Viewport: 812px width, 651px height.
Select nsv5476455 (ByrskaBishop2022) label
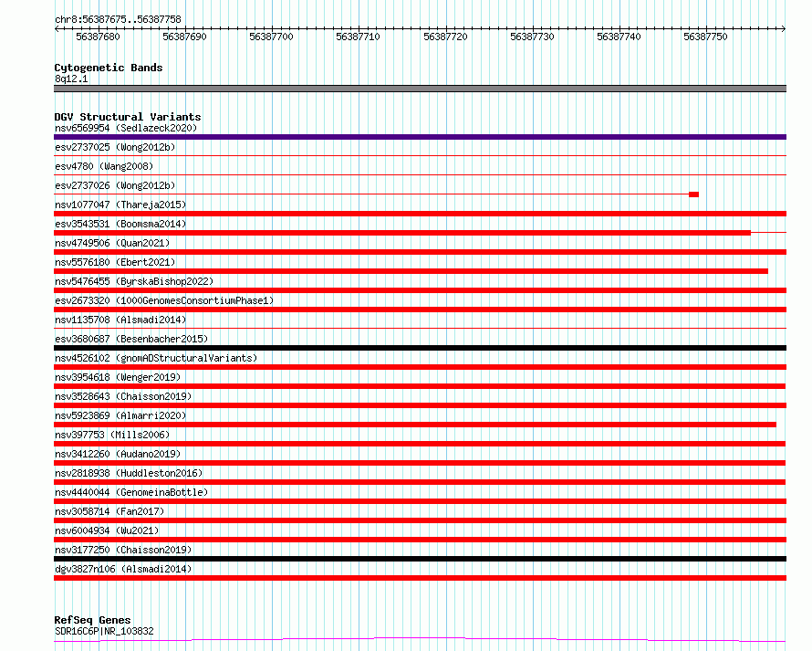click(134, 281)
